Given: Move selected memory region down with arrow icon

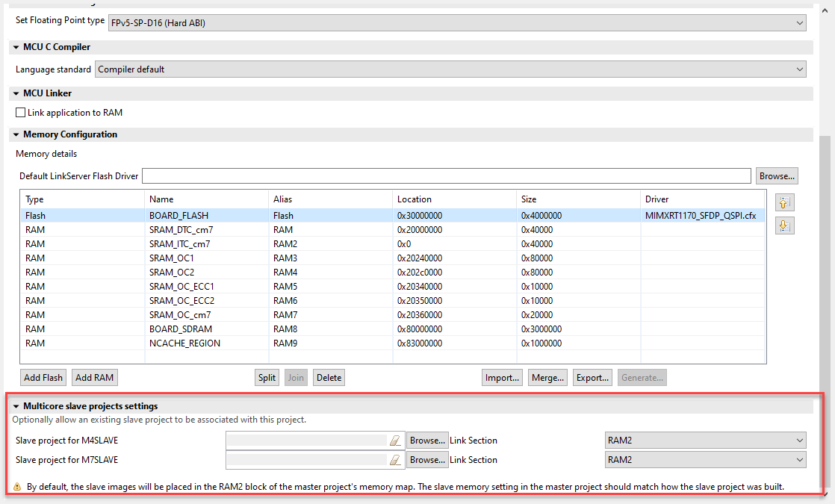Looking at the screenshot, I should 783,225.
